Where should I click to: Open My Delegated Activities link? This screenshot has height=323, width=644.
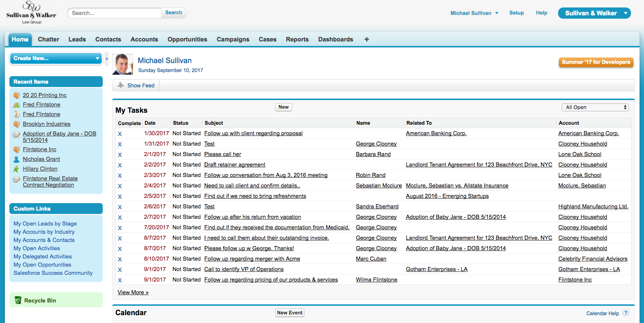coord(43,257)
